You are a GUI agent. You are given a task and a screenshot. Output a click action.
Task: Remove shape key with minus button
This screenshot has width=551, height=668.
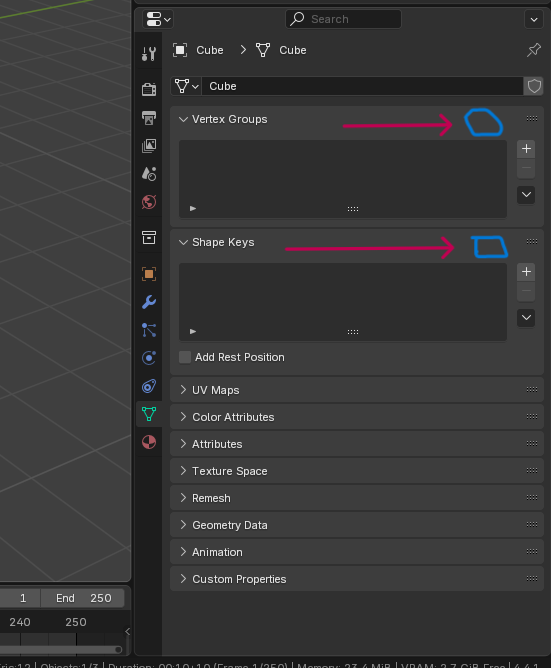526,291
